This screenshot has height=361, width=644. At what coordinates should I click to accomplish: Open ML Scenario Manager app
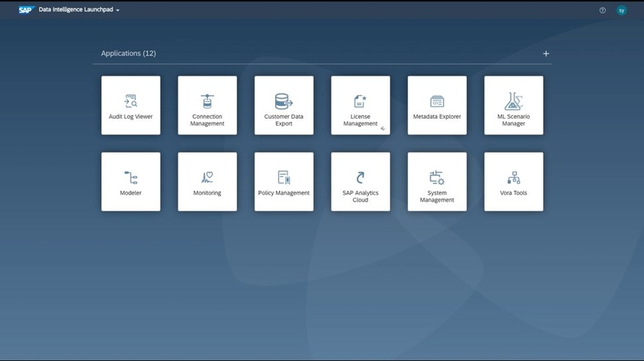514,106
